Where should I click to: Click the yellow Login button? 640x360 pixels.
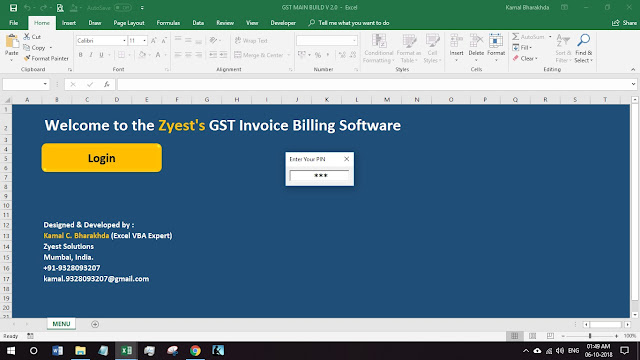pos(102,158)
